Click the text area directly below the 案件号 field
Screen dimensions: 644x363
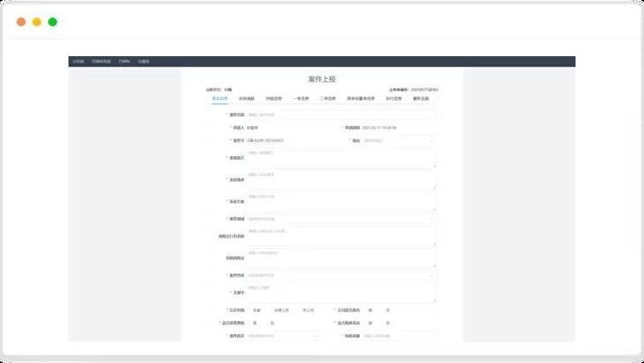341,158
